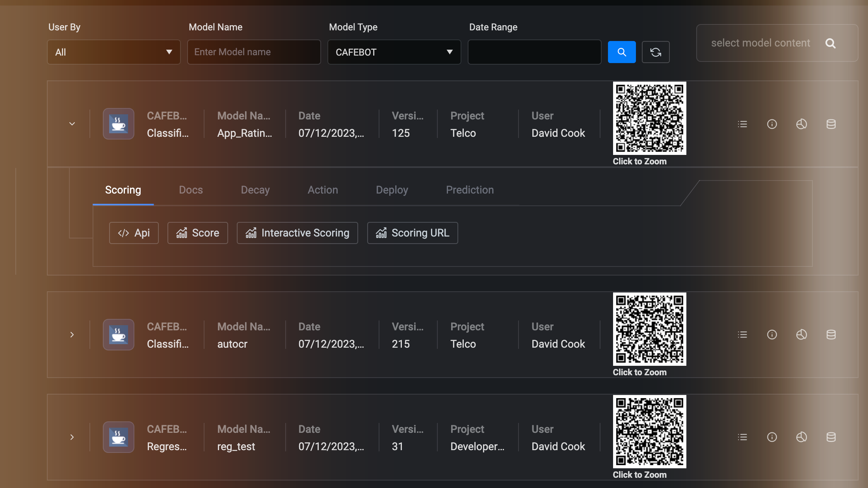
Task: Open list icon for App_Ratin model row
Action: (x=742, y=124)
